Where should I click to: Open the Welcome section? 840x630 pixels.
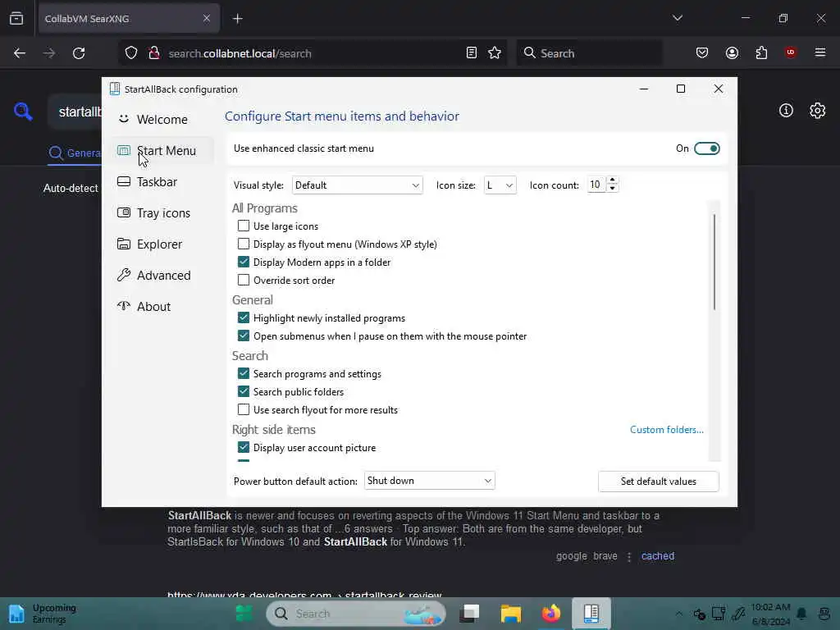tap(162, 120)
